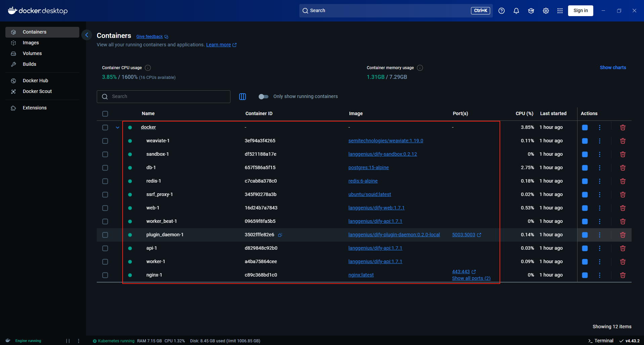Open more actions for redis-1
The width and height of the screenshot is (644, 345).
[600, 181]
